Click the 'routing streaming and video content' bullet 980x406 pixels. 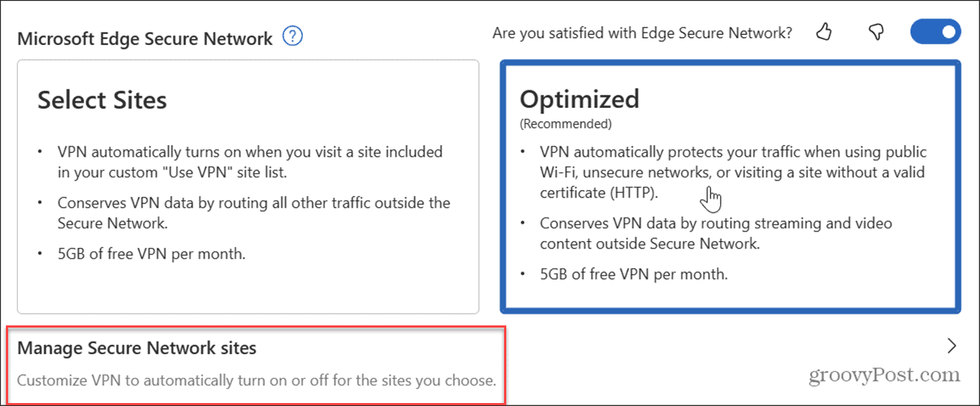pos(716,233)
